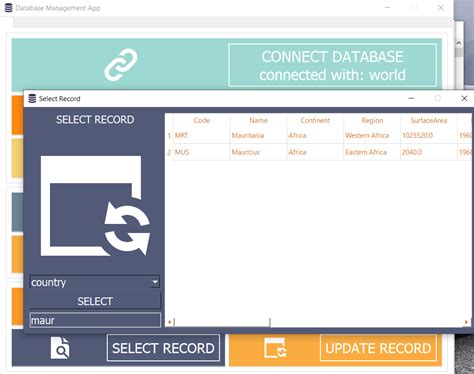Click the window refresh update icon
Screen dimensions: 474x374
[x=275, y=348]
